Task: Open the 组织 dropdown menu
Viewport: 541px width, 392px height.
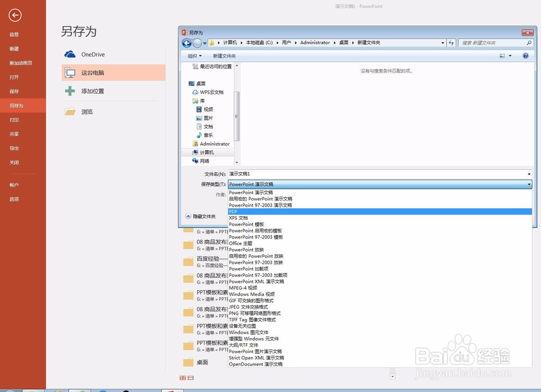Action: tap(195, 56)
